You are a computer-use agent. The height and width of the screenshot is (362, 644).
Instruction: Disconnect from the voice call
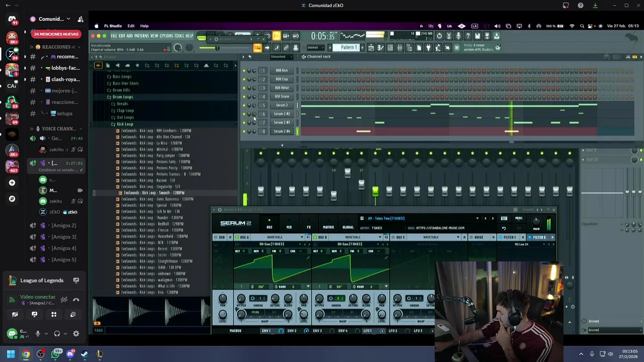(76, 300)
